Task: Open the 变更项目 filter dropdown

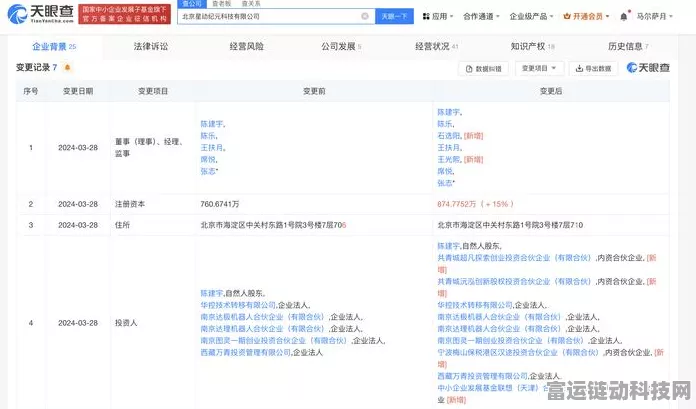Action: [539, 68]
